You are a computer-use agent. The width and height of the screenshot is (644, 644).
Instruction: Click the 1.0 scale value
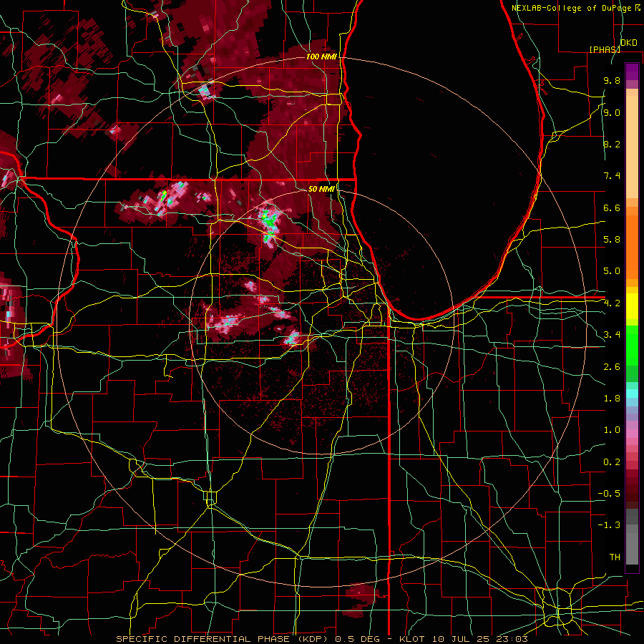pos(612,430)
